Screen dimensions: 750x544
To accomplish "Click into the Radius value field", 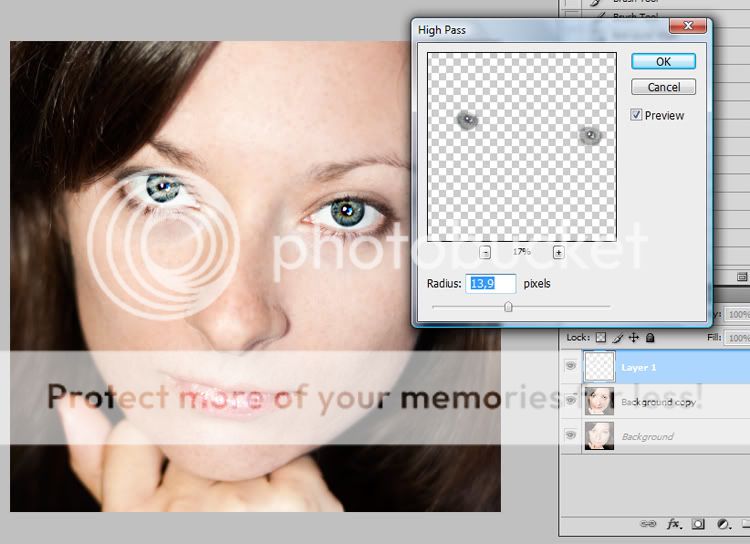I will click(491, 284).
